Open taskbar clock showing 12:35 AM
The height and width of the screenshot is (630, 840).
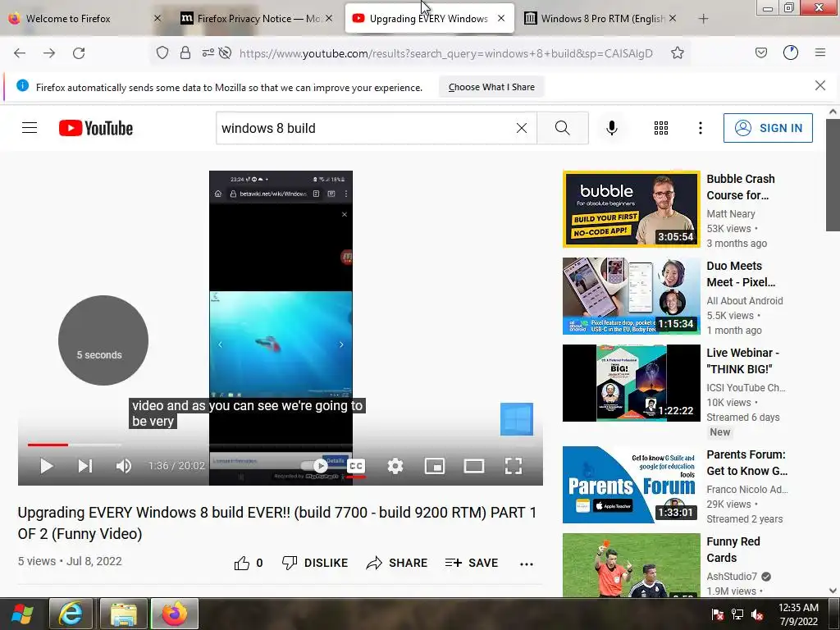point(798,614)
